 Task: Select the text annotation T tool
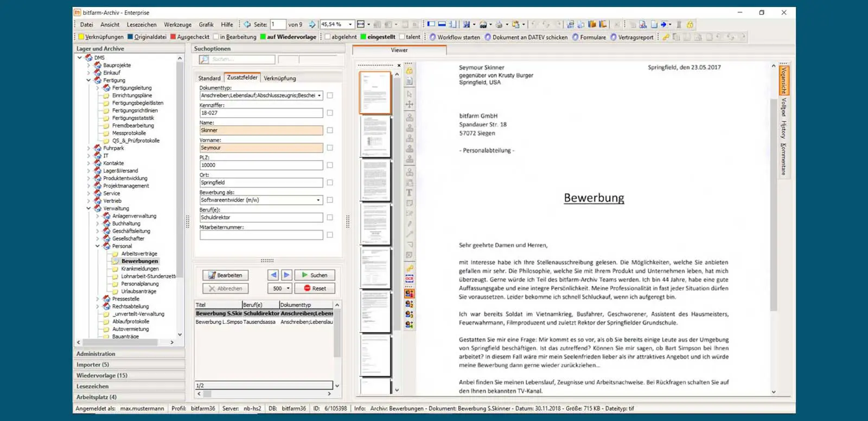point(410,193)
